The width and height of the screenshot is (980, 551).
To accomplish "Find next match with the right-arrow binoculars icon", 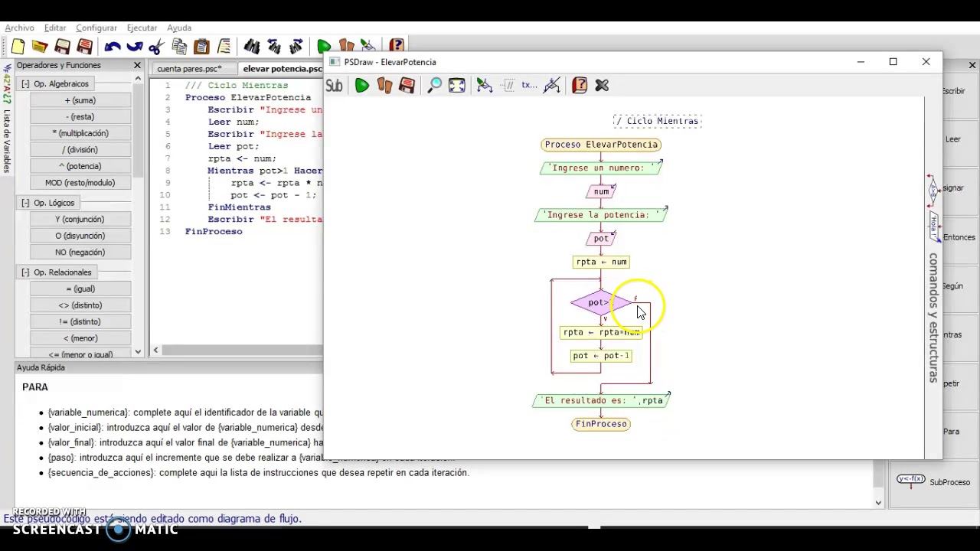I will (x=296, y=47).
